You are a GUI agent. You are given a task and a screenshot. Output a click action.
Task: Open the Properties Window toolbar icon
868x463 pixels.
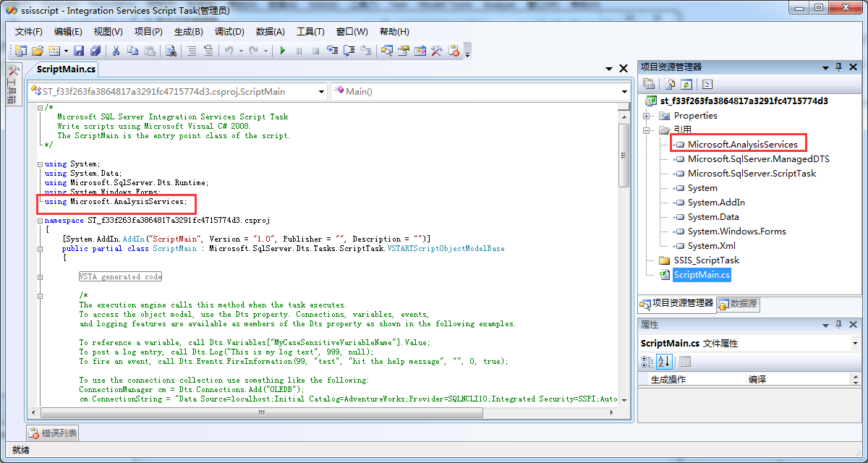pyautogui.click(x=404, y=51)
